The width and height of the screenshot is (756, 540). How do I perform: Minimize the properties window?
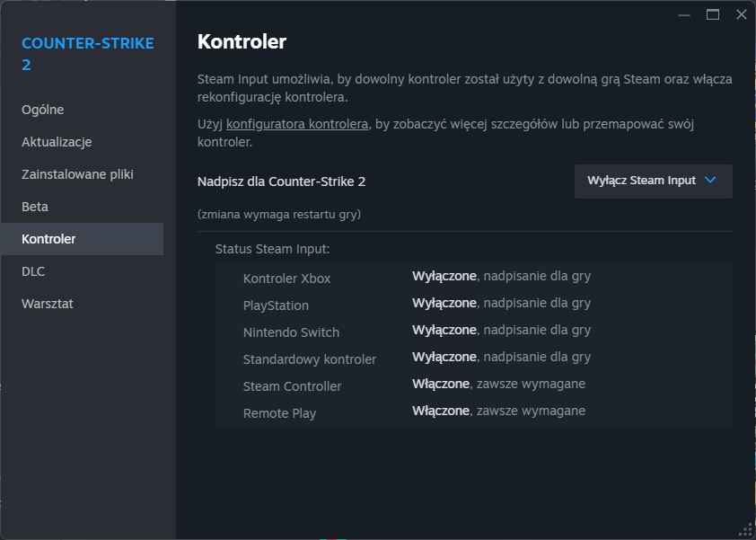point(685,14)
